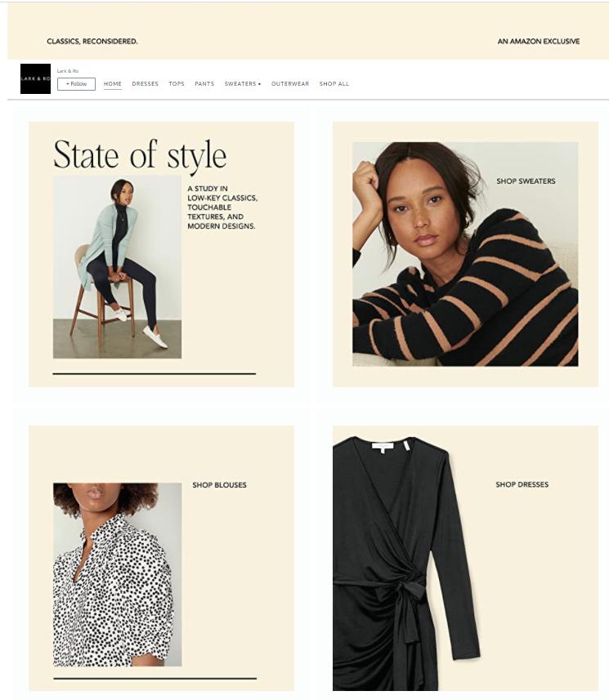Click the Shop Dresses link
This screenshot has width=609, height=700.
522,485
